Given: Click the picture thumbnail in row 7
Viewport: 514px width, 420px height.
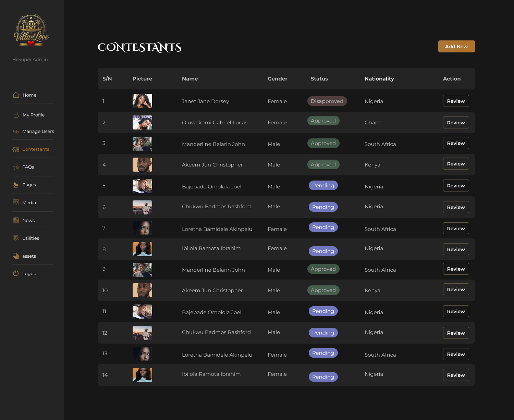Looking at the screenshot, I should point(142,228).
